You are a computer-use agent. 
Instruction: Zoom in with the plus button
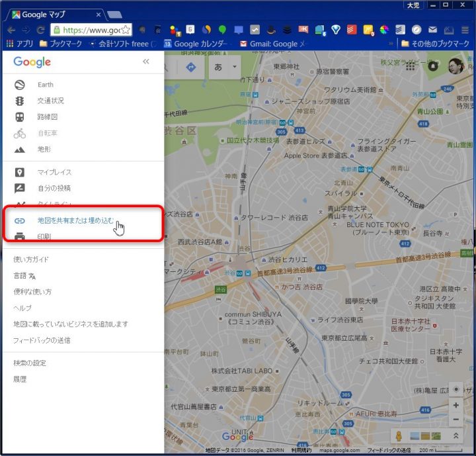pyautogui.click(x=456, y=405)
